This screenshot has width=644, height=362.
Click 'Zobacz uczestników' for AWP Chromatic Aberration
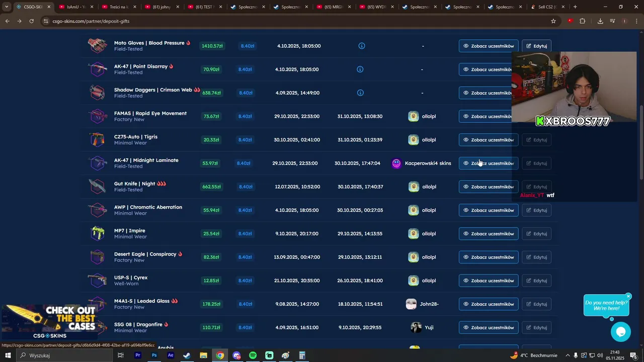[x=489, y=210]
